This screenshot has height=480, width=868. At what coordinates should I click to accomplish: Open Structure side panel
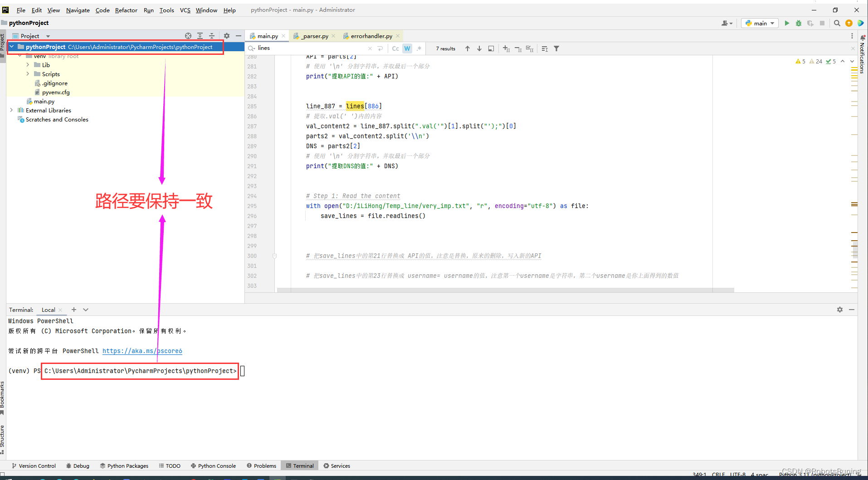pos(2,439)
